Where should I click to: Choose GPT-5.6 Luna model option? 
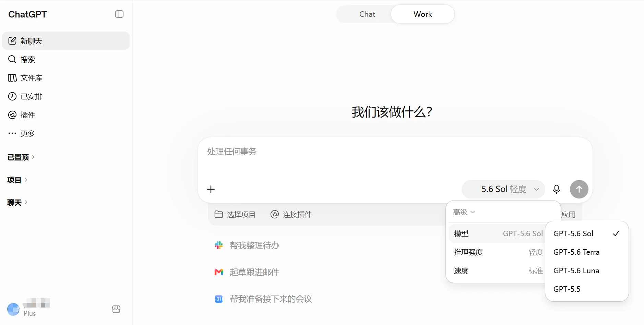[x=587, y=270]
